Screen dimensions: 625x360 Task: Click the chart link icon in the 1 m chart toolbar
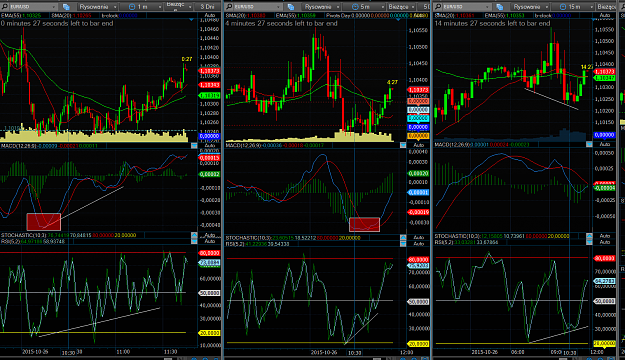coord(66,7)
